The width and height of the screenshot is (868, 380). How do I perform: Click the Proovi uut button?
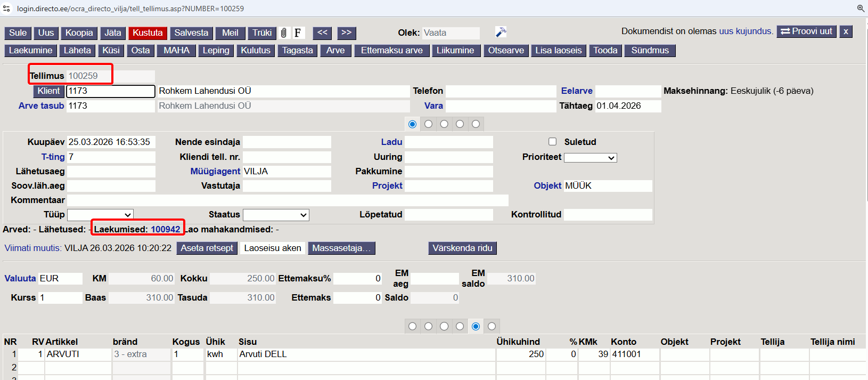[x=806, y=31]
